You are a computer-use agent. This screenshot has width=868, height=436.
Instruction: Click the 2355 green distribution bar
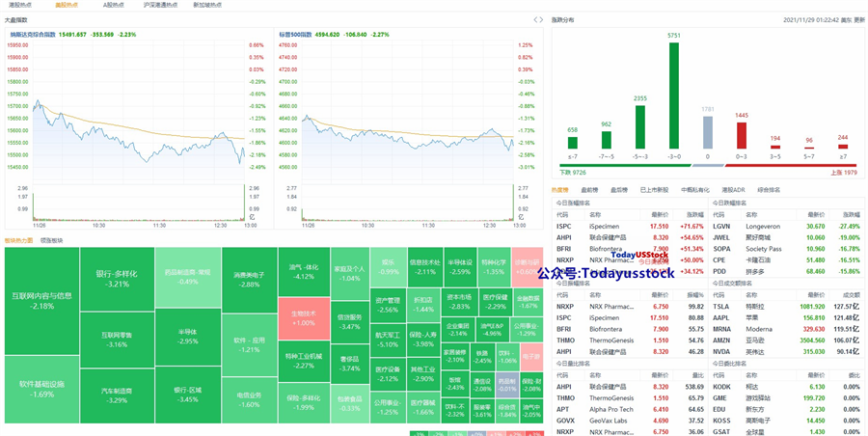[x=640, y=127]
